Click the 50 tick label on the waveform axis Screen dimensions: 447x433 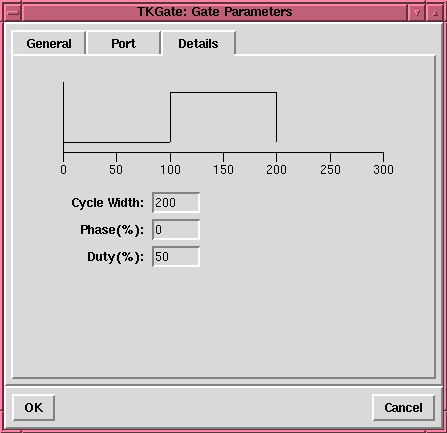point(116,170)
